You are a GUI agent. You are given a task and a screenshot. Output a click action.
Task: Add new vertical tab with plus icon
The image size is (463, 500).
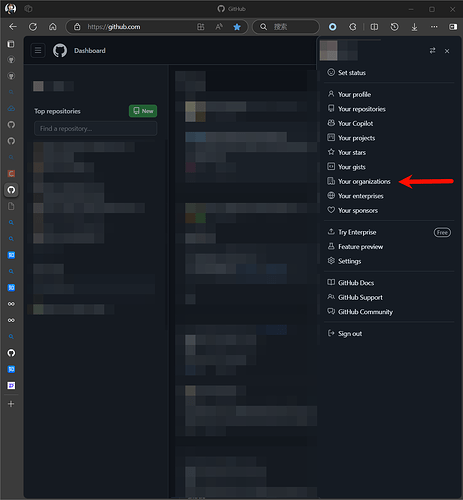pos(11,404)
